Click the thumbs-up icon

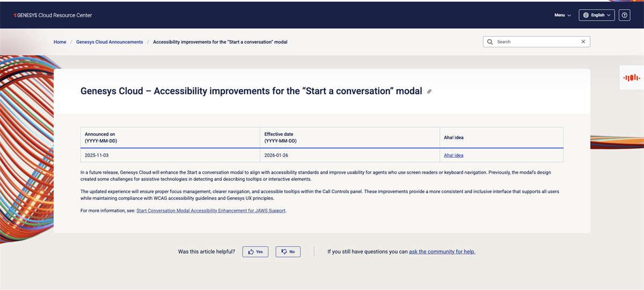point(251,251)
